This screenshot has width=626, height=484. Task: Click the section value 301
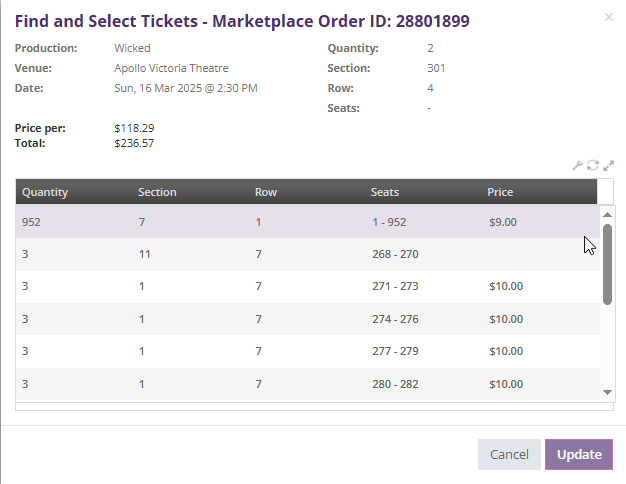click(436, 68)
